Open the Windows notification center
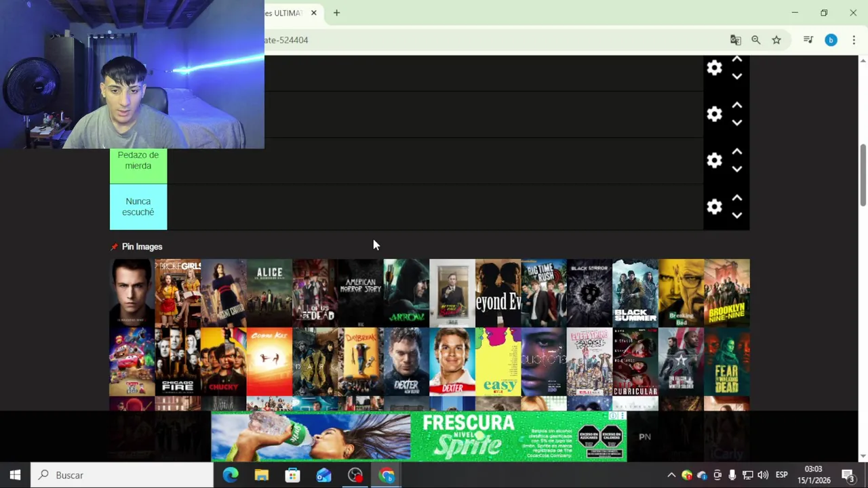The image size is (868, 488). coord(848,475)
